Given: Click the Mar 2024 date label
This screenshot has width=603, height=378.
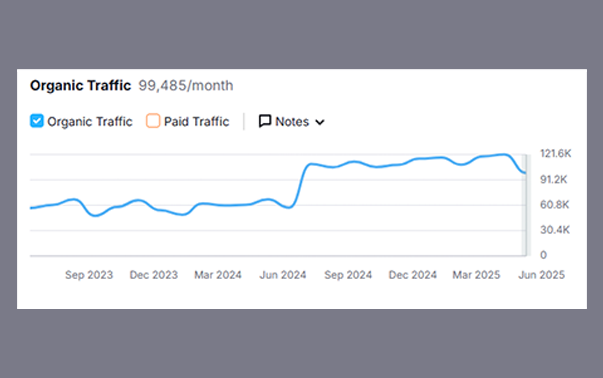Looking at the screenshot, I should point(218,275).
